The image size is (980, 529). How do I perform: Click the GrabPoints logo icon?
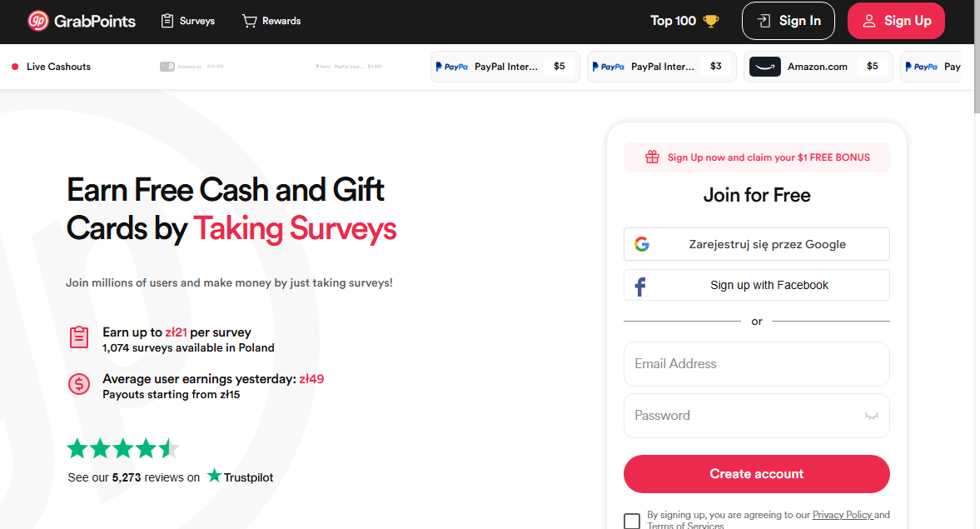37,21
